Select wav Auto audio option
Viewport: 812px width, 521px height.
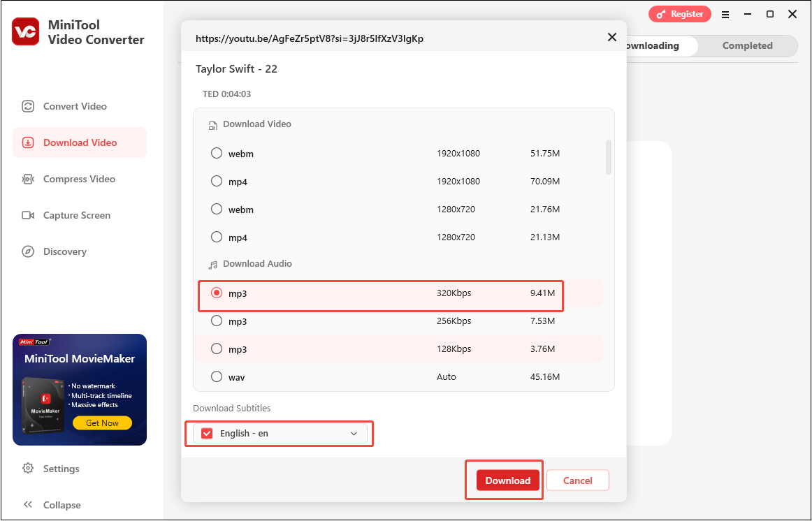click(x=217, y=376)
